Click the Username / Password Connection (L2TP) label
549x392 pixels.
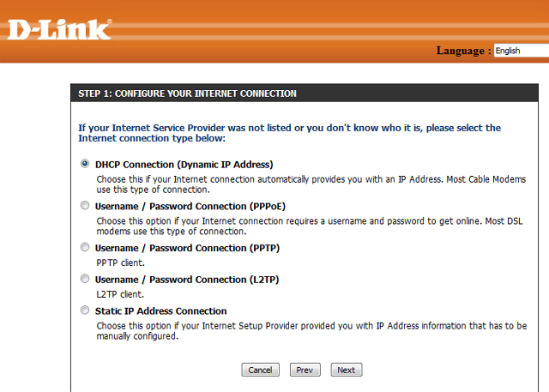(x=187, y=280)
